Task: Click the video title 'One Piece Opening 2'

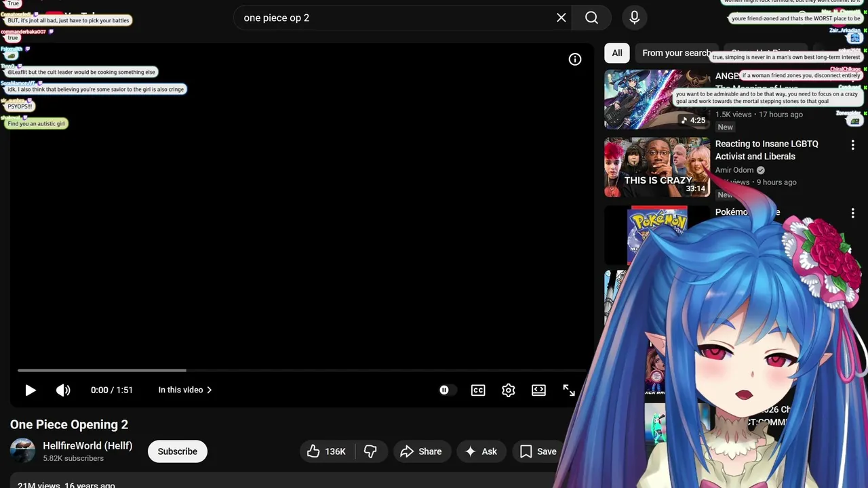Action: point(69,425)
